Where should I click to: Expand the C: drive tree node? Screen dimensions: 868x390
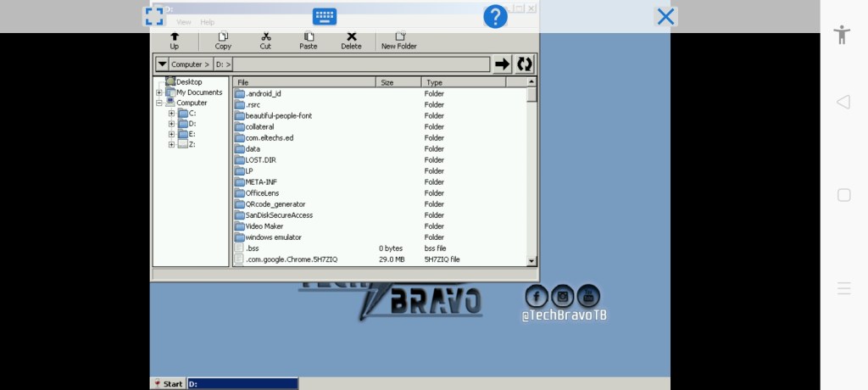click(171, 113)
